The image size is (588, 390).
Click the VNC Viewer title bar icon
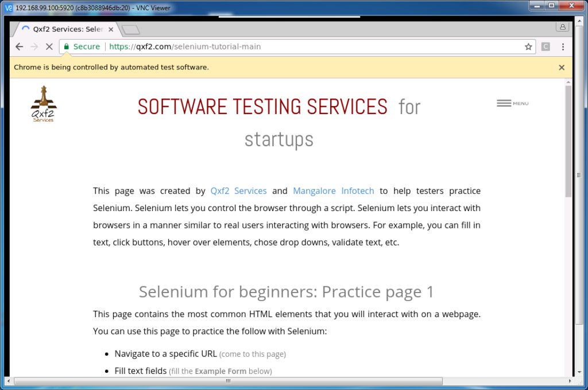point(8,7)
